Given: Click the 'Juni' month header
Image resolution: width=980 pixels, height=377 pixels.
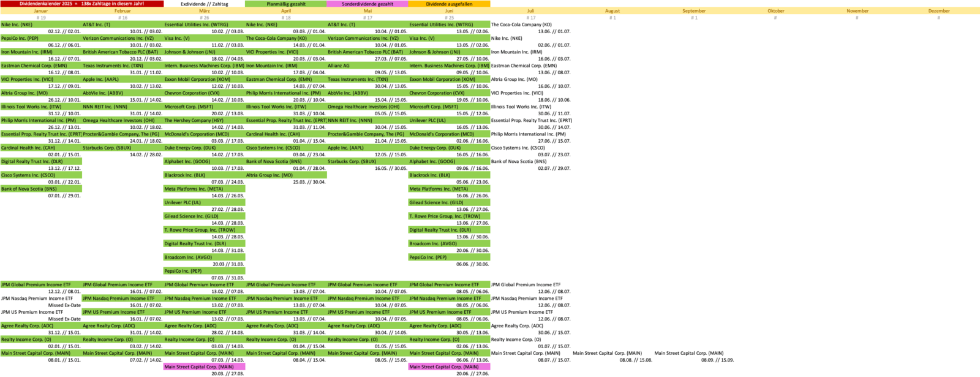Looking at the screenshot, I should point(449,11).
